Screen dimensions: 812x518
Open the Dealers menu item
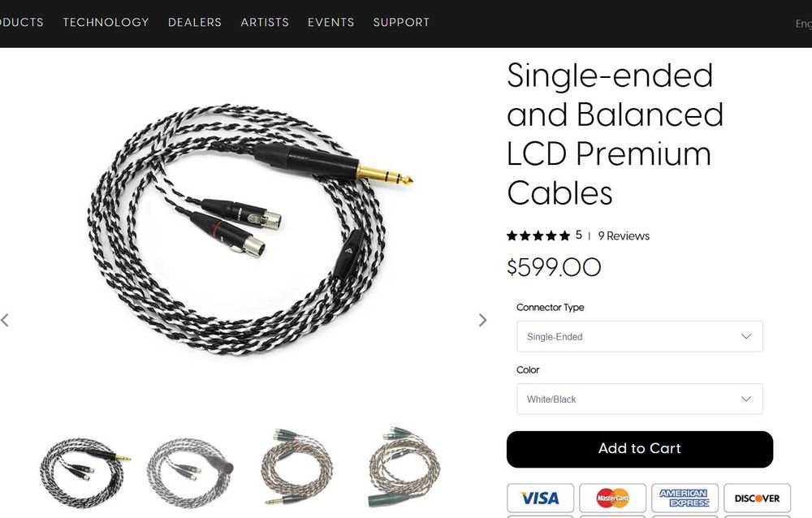click(195, 22)
